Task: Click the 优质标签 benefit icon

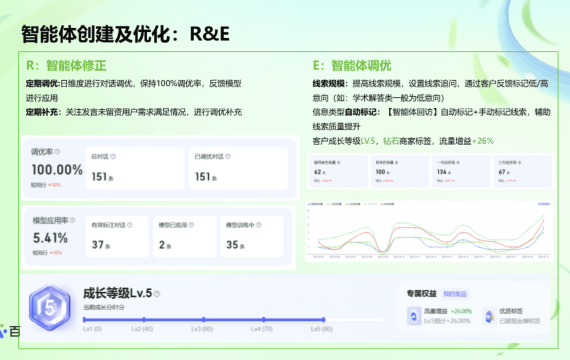Action: (x=489, y=316)
